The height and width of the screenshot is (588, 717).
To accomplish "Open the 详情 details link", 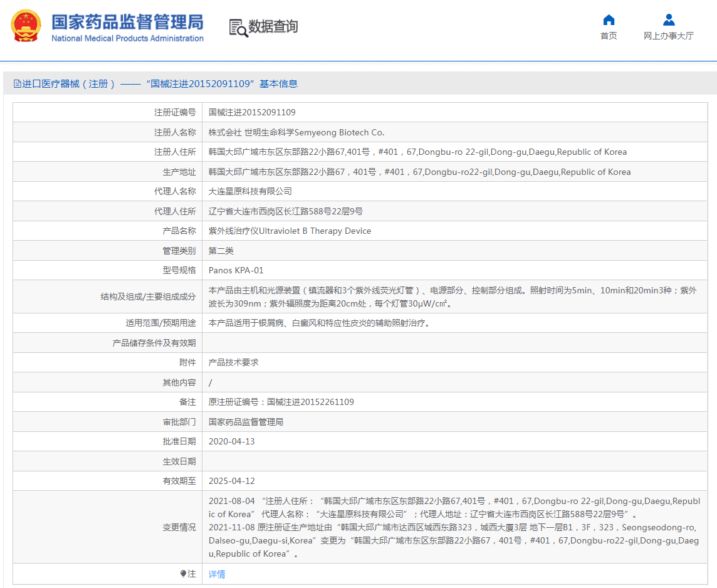I will pyautogui.click(x=216, y=574).
